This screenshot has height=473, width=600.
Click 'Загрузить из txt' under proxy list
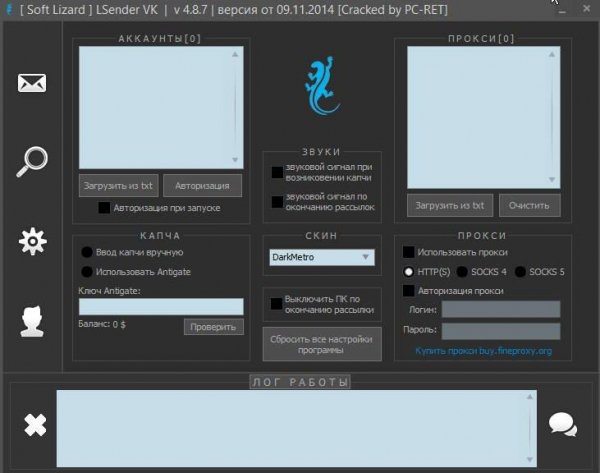(x=450, y=206)
